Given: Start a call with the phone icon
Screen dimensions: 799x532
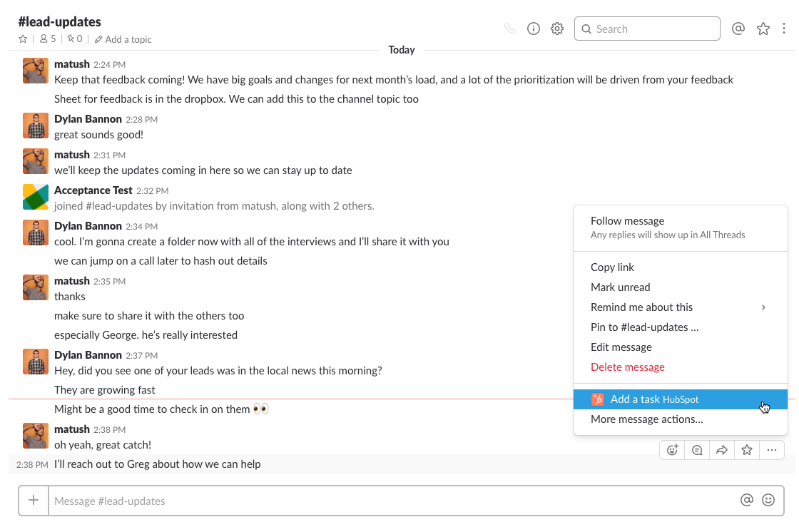Looking at the screenshot, I should tap(509, 29).
